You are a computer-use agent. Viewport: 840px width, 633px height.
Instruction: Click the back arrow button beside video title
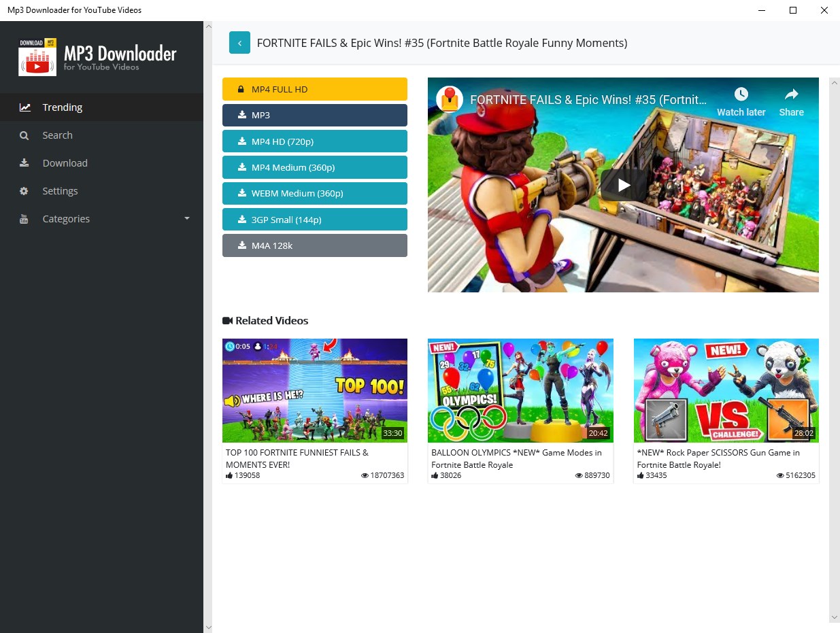239,42
